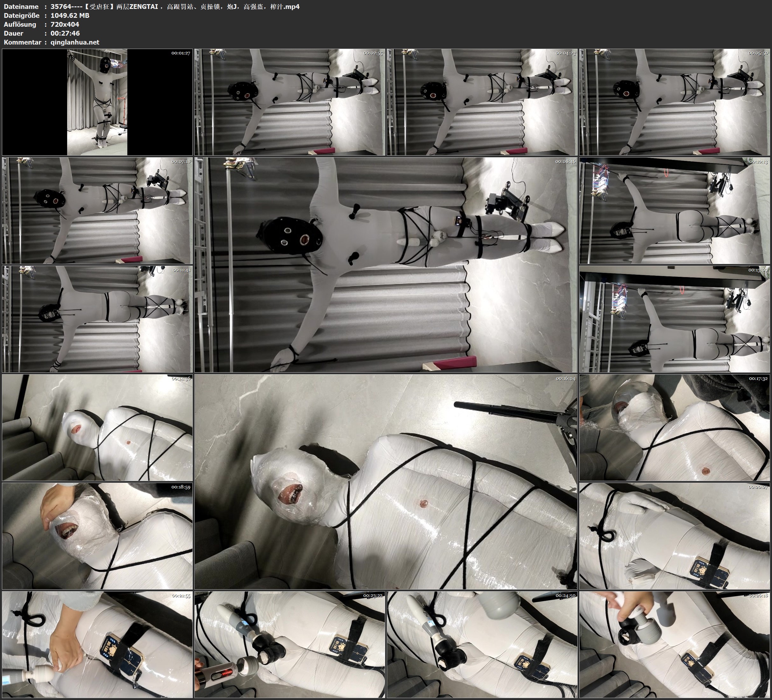Select the frame at 00:24:50
This screenshot has height=700, width=772.
[482, 644]
